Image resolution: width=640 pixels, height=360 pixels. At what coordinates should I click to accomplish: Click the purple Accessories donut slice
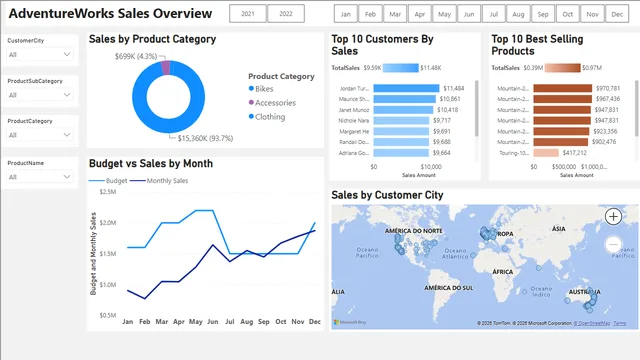tap(166, 68)
